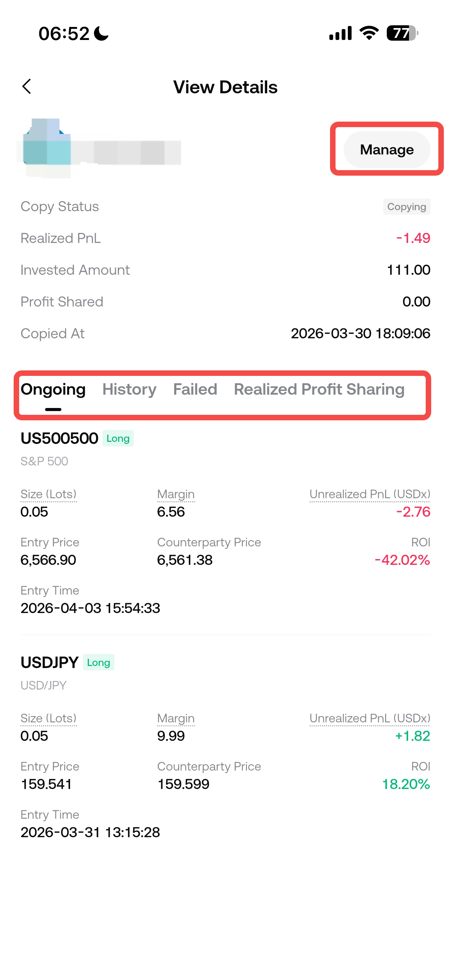Tap the Wi-Fi icon in status bar
Viewport: 451px width, 980px height.
coord(369,33)
